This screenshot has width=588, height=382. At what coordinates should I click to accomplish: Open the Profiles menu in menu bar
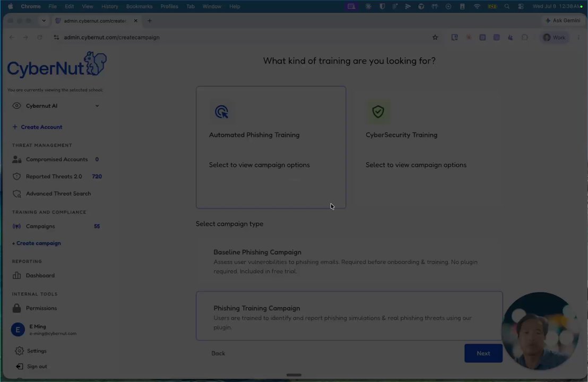click(x=169, y=6)
